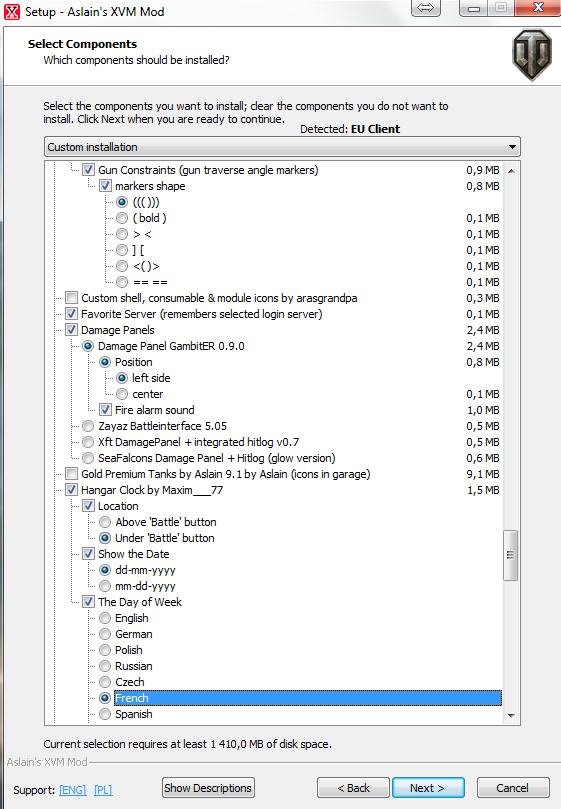Viewport: 561px width, 809px height.
Task: Click the 'Detected: EU Client' label
Action: 350,129
